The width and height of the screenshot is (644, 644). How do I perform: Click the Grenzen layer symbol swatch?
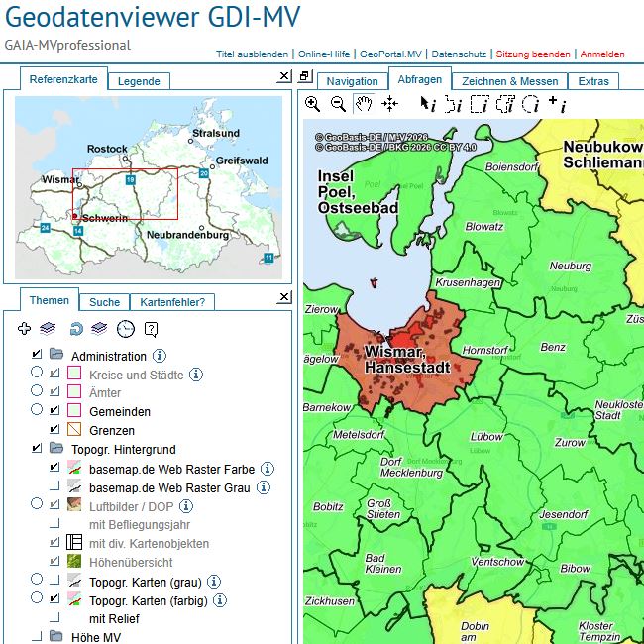pyautogui.click(x=74, y=429)
